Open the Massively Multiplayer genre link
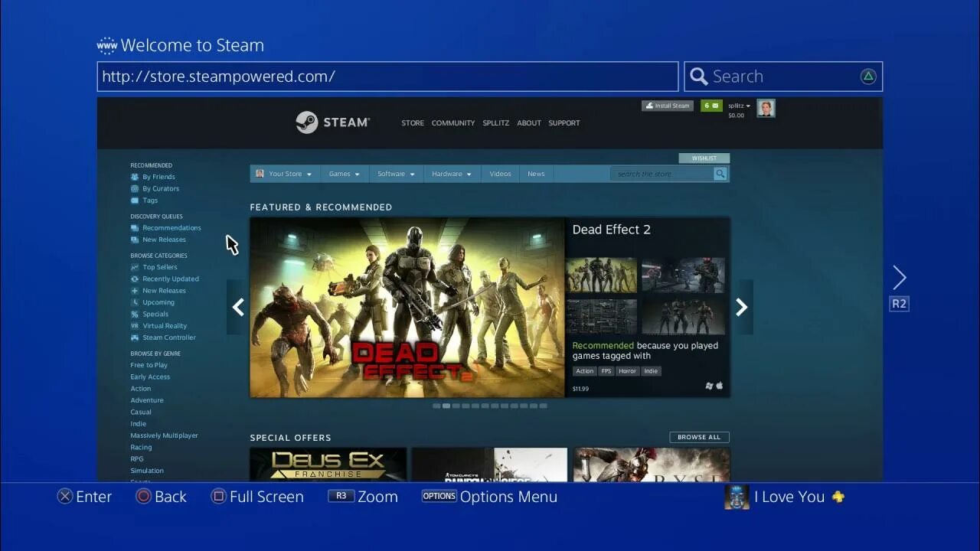 click(x=164, y=435)
